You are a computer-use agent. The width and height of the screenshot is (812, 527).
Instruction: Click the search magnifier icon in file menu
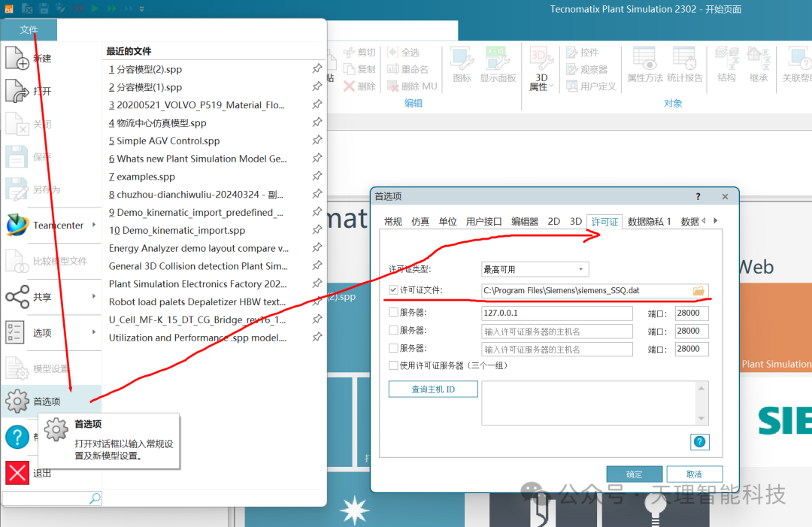coord(95,498)
